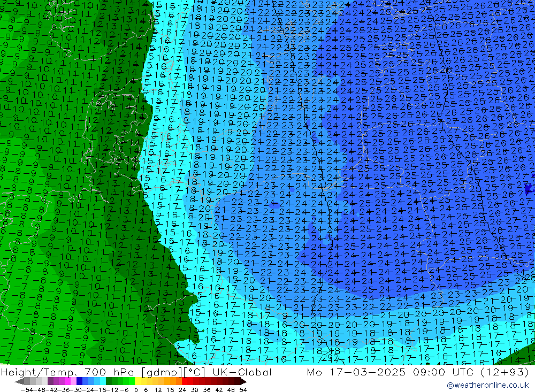Click the dark maroon right arrow end of the colour scale
Screen dimensions: 535x392
click(243, 381)
